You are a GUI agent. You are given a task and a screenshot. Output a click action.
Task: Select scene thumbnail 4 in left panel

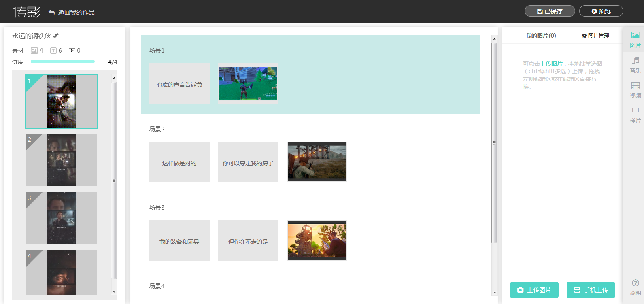pyautogui.click(x=62, y=272)
